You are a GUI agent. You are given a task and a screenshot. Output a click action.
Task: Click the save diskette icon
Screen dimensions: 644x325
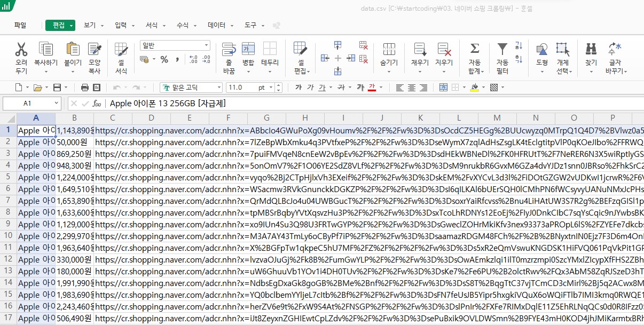(57, 88)
